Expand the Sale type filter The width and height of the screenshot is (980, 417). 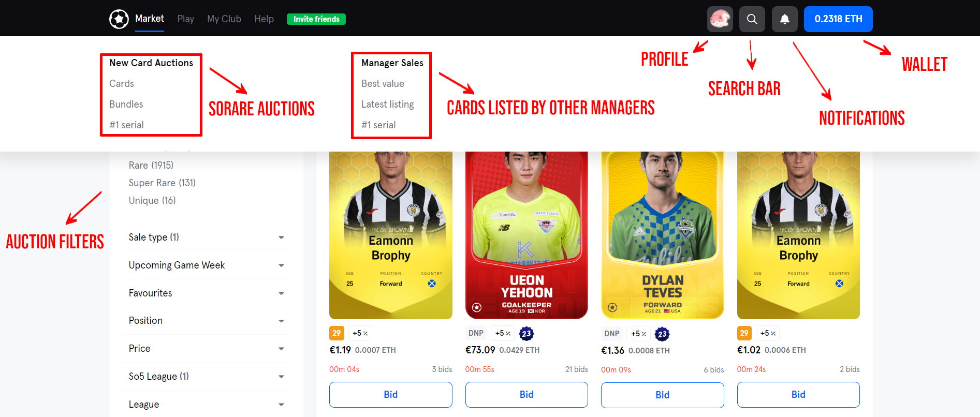pos(207,237)
